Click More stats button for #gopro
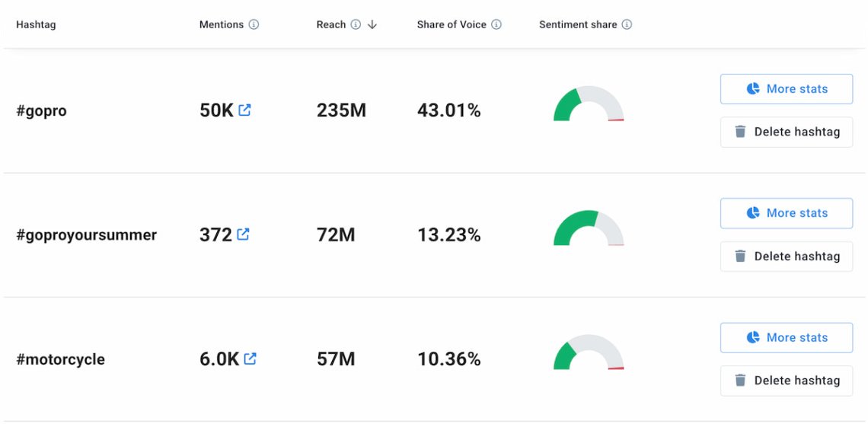The width and height of the screenshot is (868, 424). click(786, 89)
